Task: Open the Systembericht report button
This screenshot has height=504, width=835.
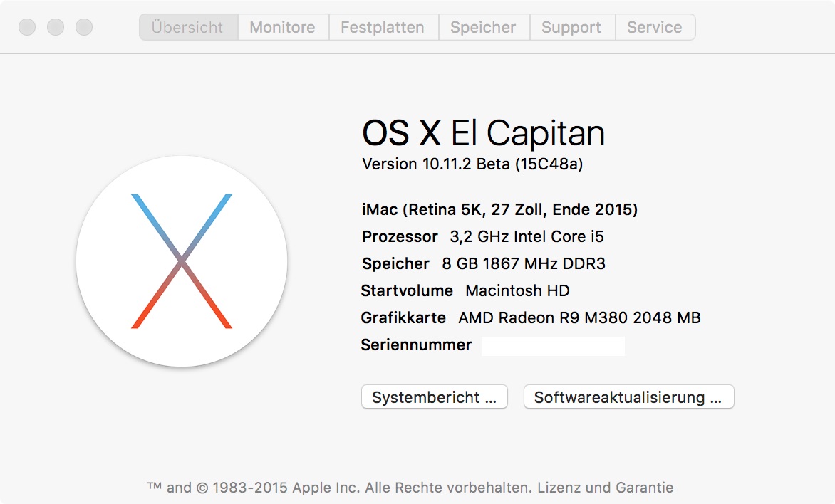Action: (435, 397)
